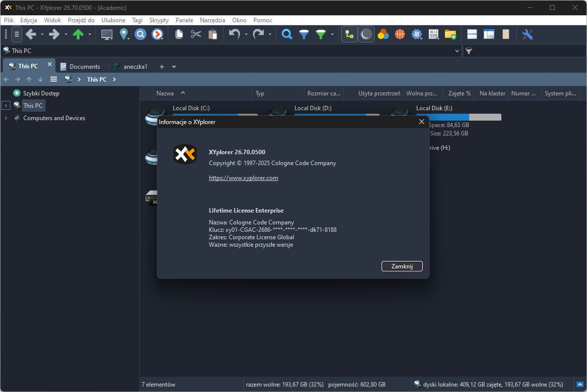
Task: Click the monitor (This PC) toolbar icon
Action: pyautogui.click(x=107, y=35)
